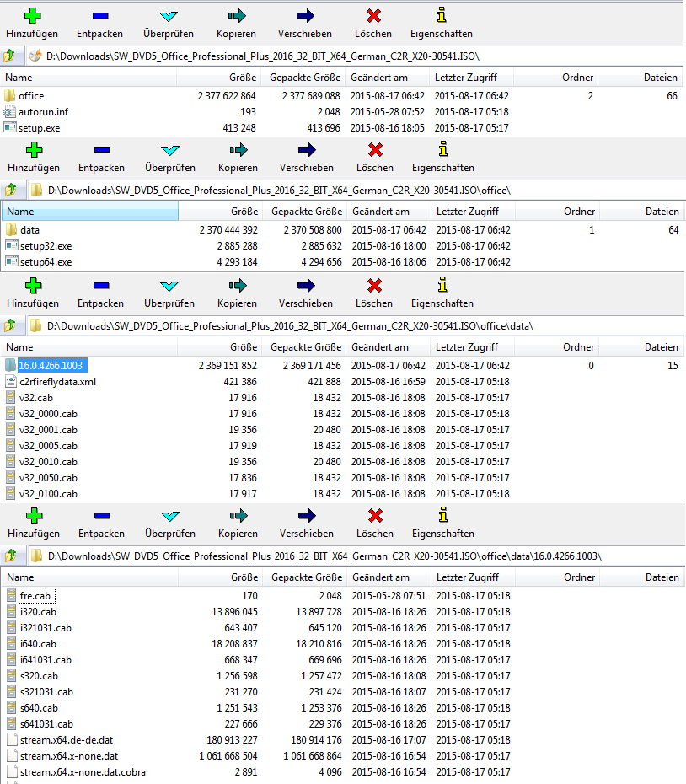The height and width of the screenshot is (784, 686).
Task: Click Entpacken in the ISO root pane toolbar
Action: [x=99, y=24]
